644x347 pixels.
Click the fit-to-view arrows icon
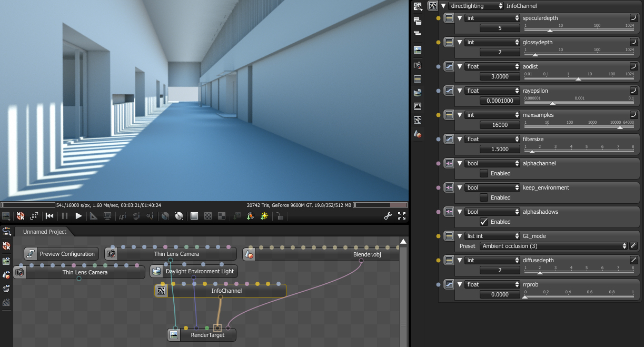34,216
